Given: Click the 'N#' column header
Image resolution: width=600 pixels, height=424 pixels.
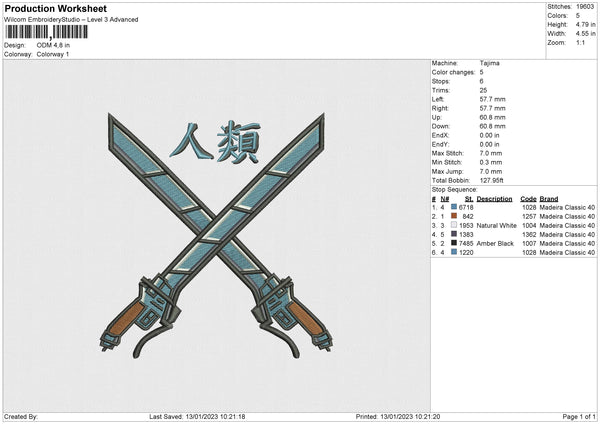Looking at the screenshot, I should pyautogui.click(x=445, y=199).
